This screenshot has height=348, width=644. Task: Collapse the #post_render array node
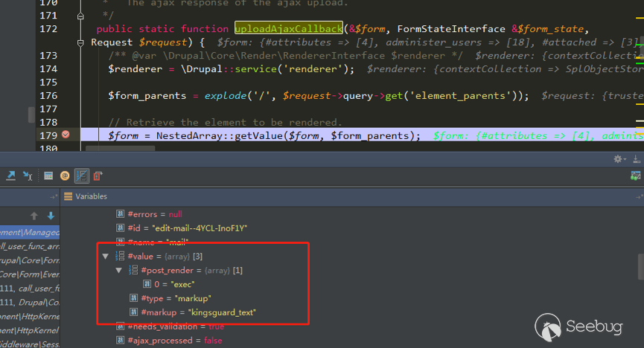(118, 271)
